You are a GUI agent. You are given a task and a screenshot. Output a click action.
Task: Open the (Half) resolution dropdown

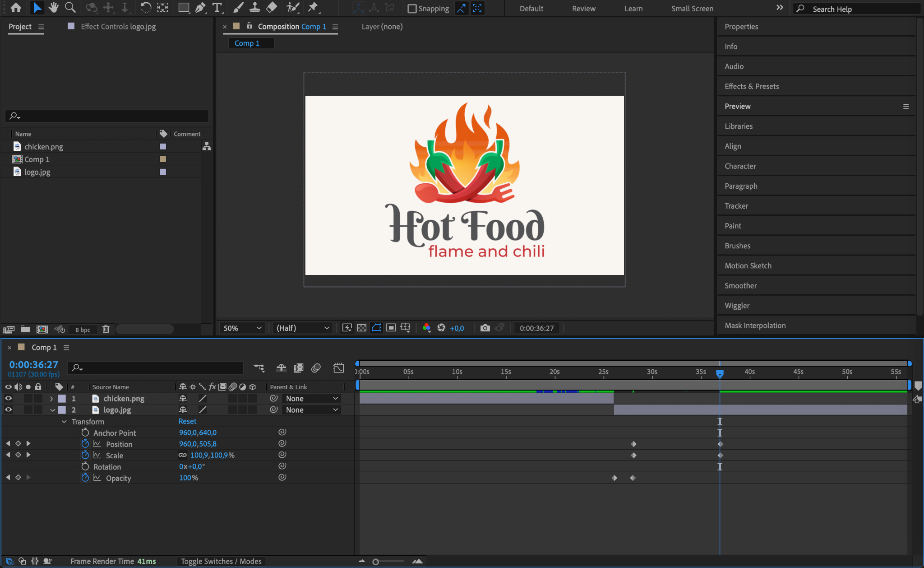[x=302, y=328]
